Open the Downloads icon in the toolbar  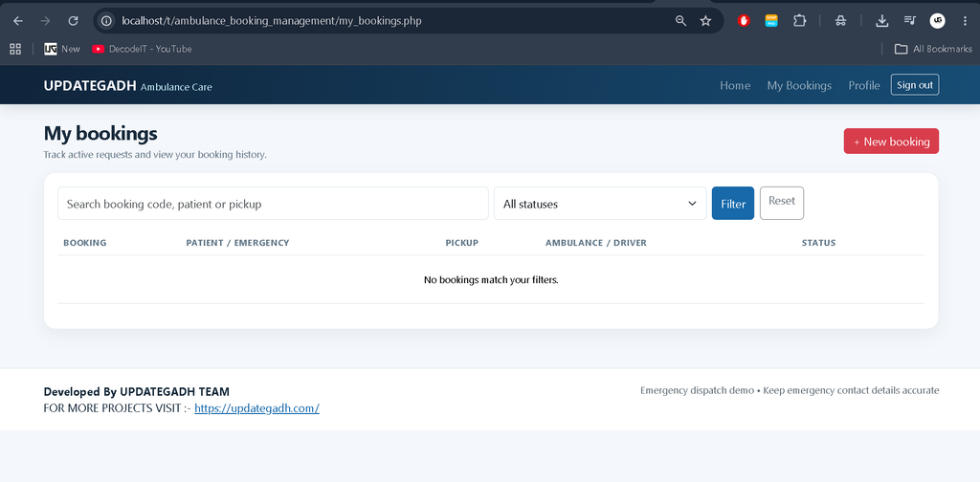[x=881, y=21]
